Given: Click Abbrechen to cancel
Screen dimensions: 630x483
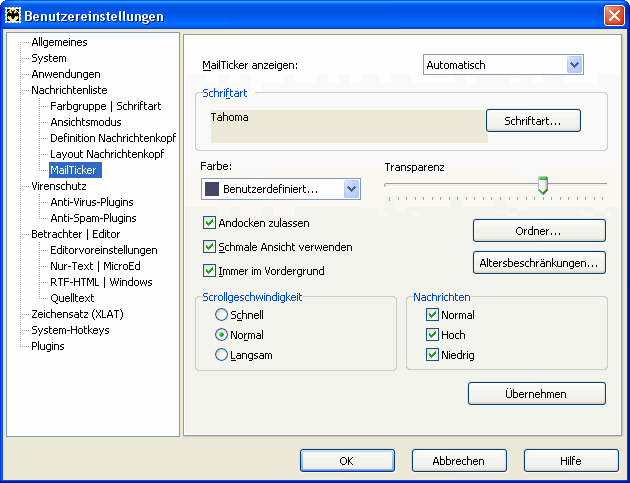Looking at the screenshot, I should click(459, 460).
